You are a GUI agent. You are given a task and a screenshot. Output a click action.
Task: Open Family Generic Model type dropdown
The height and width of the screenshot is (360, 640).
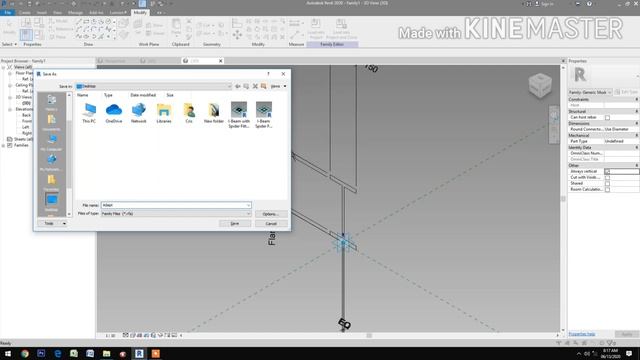[590, 92]
